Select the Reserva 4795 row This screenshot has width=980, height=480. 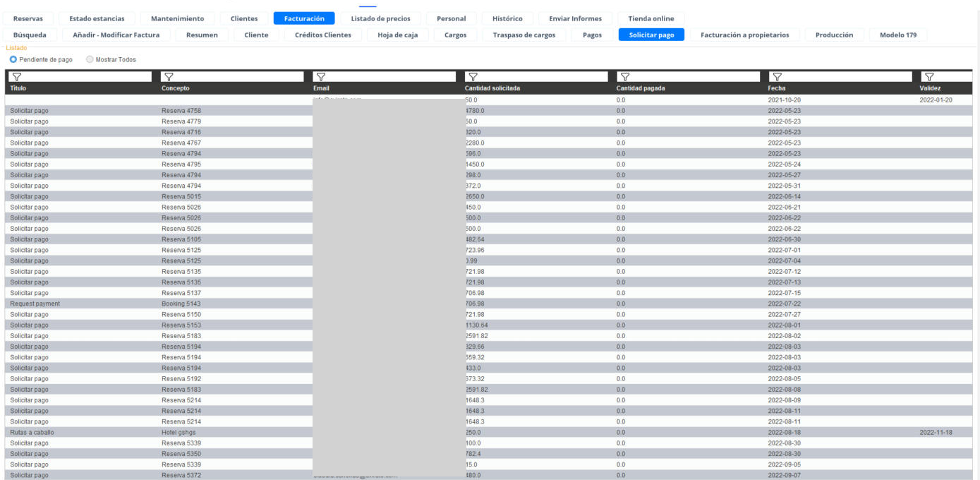(x=489, y=164)
